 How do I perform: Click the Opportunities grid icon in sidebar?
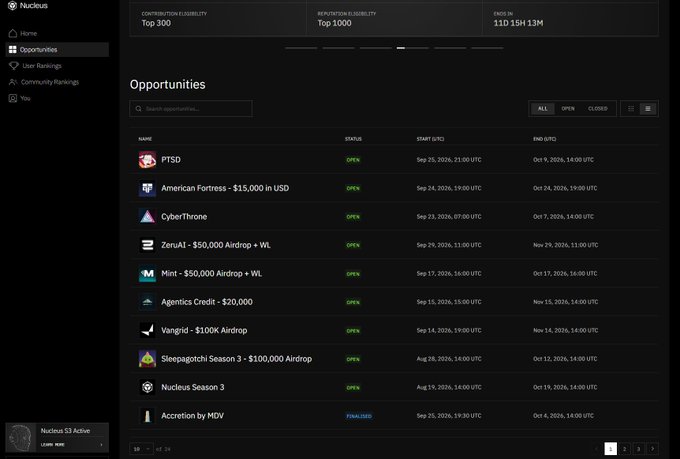pos(13,49)
